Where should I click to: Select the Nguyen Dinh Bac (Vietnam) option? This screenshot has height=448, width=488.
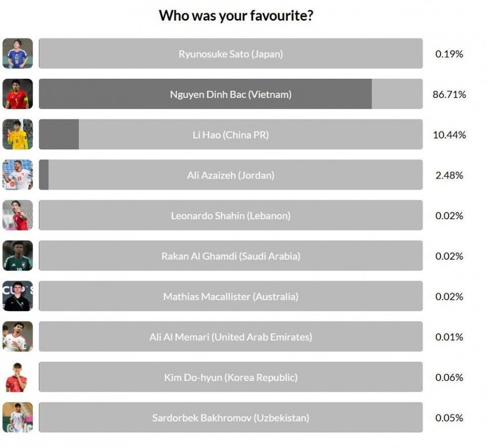pyautogui.click(x=231, y=94)
